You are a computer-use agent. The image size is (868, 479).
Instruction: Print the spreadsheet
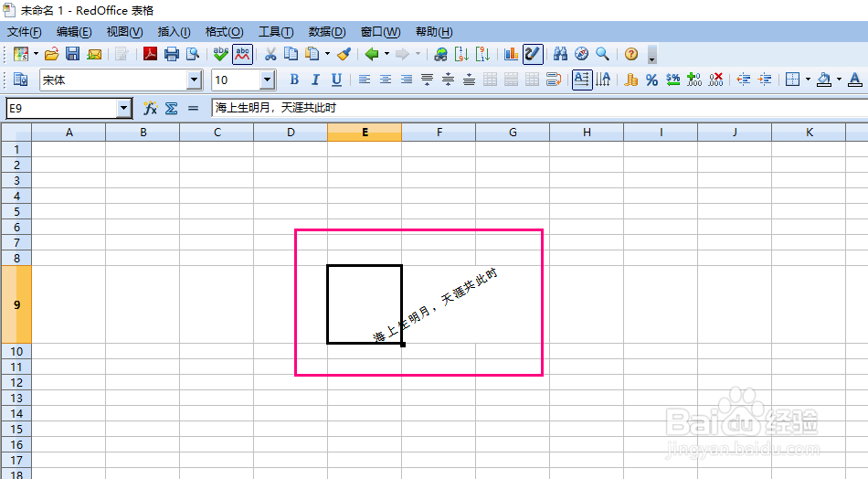click(172, 54)
